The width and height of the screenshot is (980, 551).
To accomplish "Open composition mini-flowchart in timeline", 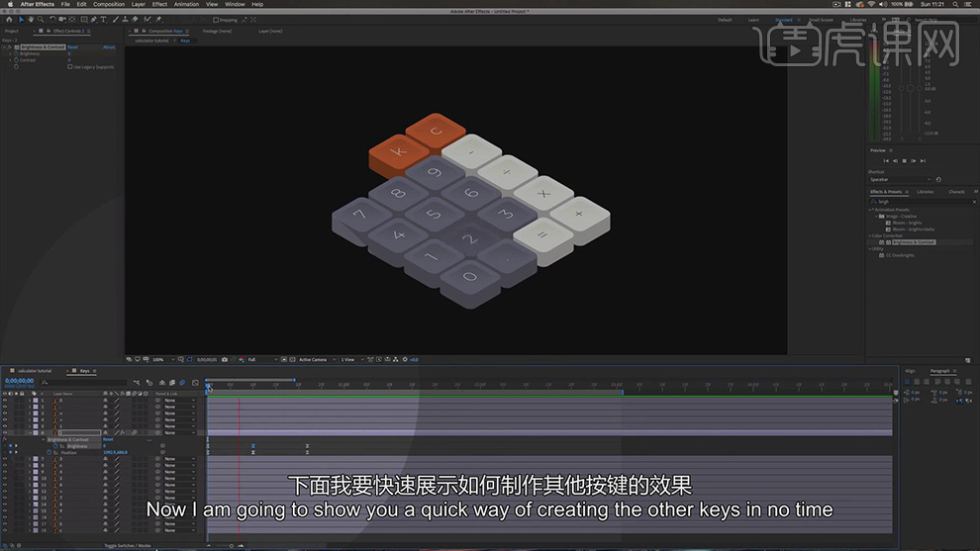I will click(137, 382).
